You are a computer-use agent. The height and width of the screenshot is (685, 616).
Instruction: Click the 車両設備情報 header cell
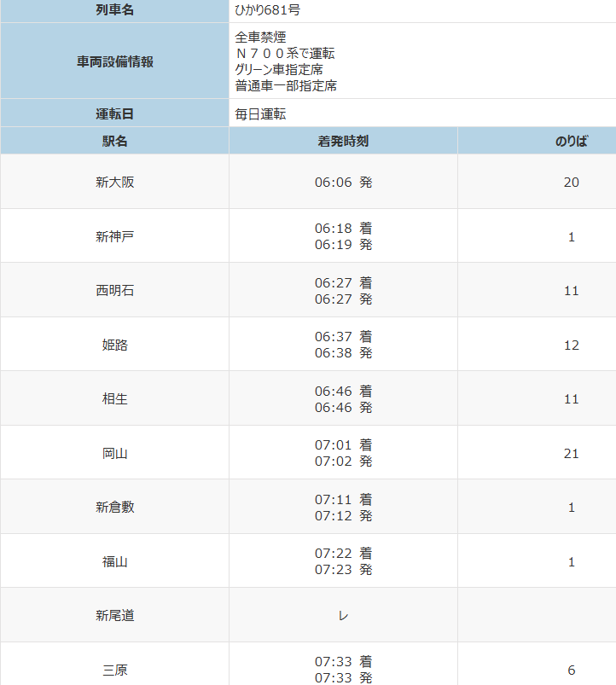tap(115, 61)
